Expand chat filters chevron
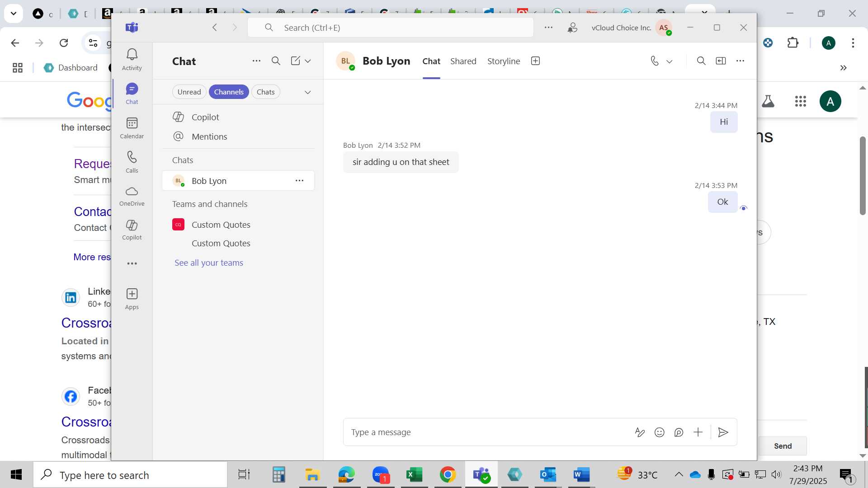The height and width of the screenshot is (488, 868). pos(308,92)
